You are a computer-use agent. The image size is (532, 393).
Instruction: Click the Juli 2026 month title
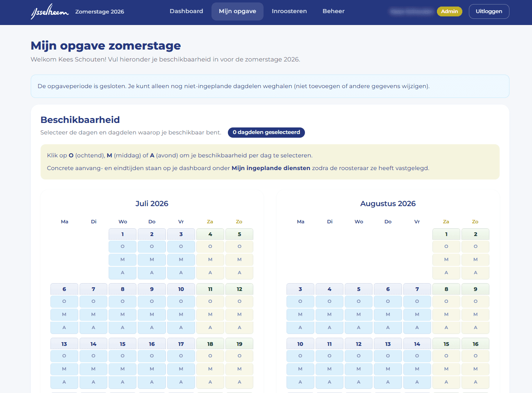click(x=152, y=204)
